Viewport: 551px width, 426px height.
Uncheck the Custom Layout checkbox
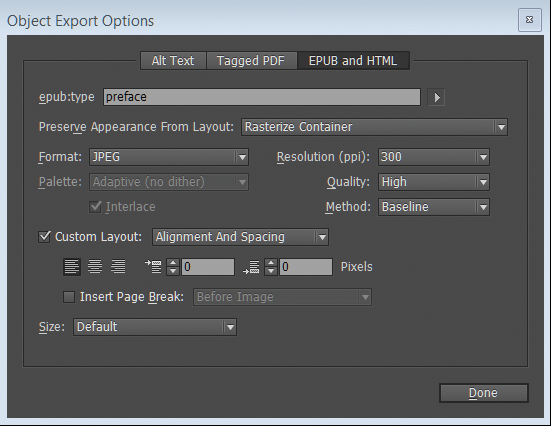pos(45,237)
